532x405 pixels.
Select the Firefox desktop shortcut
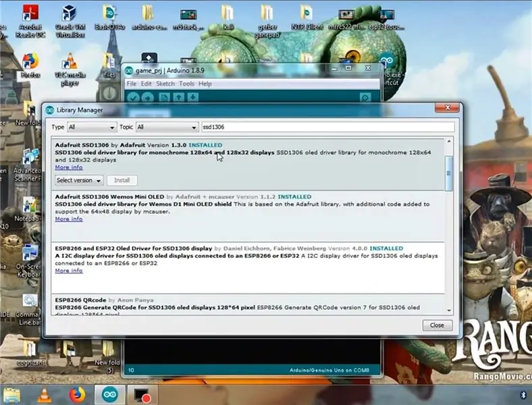30,65
